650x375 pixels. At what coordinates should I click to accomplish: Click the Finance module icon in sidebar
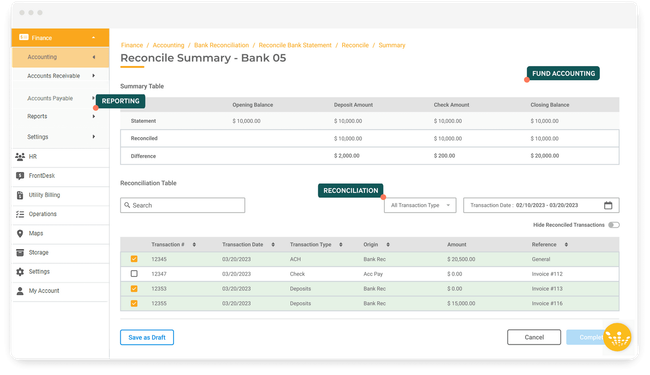(24, 37)
